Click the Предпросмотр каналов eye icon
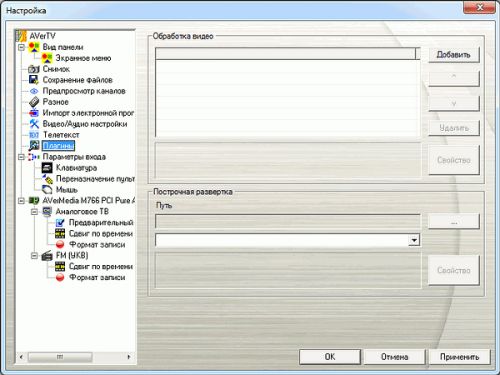 (x=34, y=91)
